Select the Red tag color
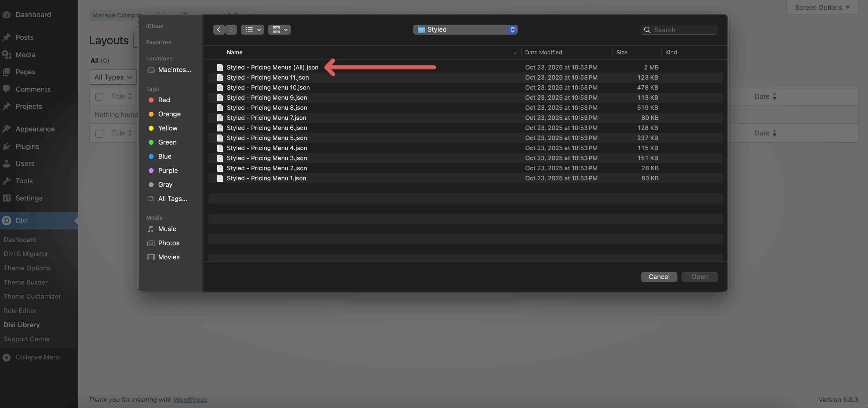868x408 pixels. coord(164,100)
